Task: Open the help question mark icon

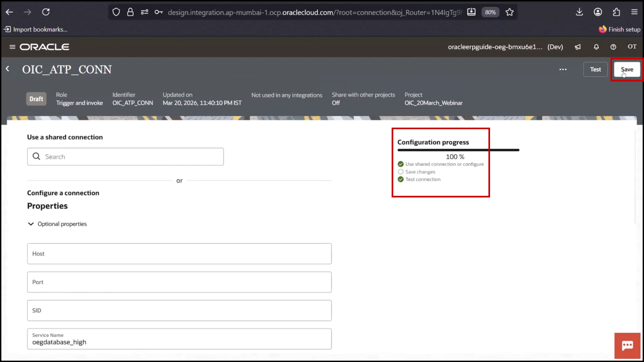Action: [x=613, y=47]
